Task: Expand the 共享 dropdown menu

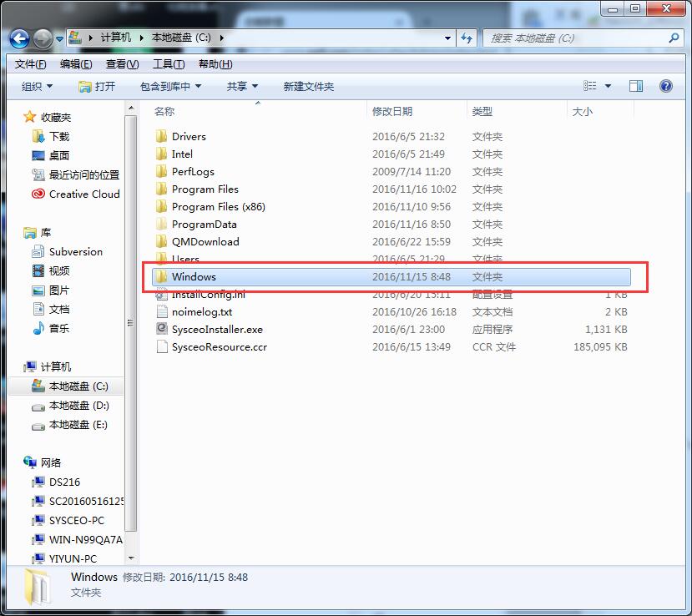Action: click(x=240, y=86)
